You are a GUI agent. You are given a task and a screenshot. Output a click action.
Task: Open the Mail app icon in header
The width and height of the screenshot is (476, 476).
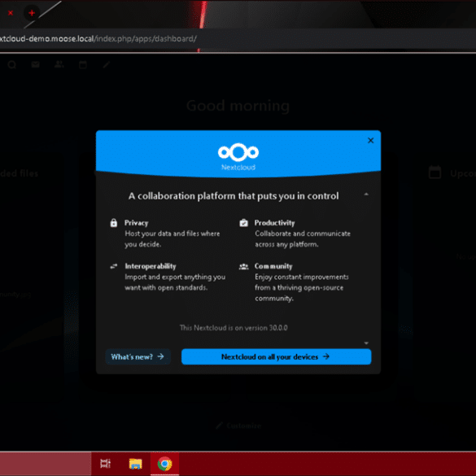[36, 64]
